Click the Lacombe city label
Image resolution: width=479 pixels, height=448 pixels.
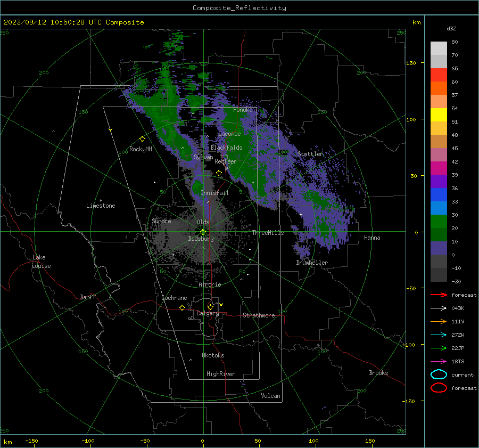tap(229, 134)
